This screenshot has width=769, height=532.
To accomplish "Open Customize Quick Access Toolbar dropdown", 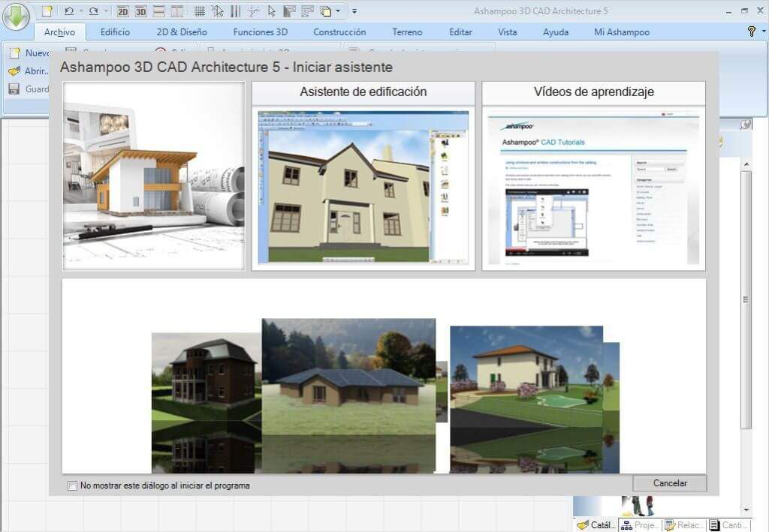I will 354,11.
